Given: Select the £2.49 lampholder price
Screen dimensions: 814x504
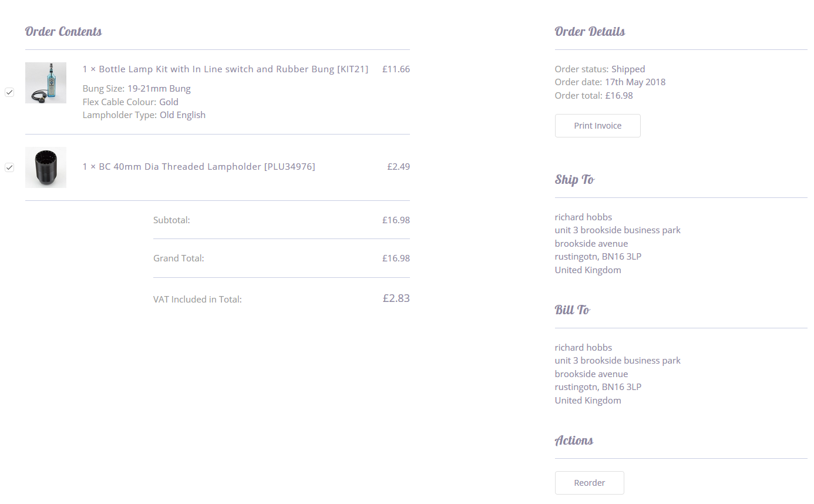Looking at the screenshot, I should 398,167.
